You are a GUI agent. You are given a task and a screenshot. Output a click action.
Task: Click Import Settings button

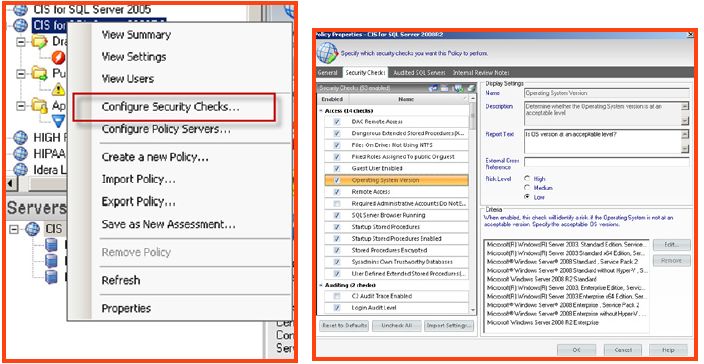pyautogui.click(x=449, y=326)
